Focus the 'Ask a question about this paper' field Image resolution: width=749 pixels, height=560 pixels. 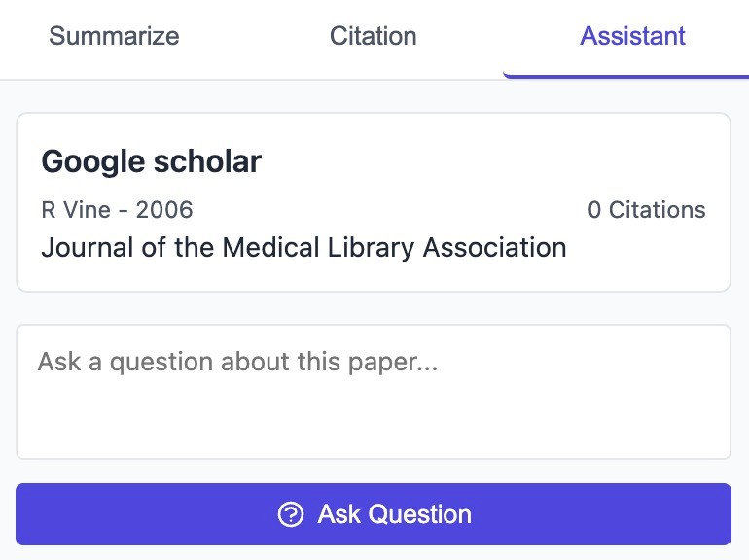[x=373, y=391]
